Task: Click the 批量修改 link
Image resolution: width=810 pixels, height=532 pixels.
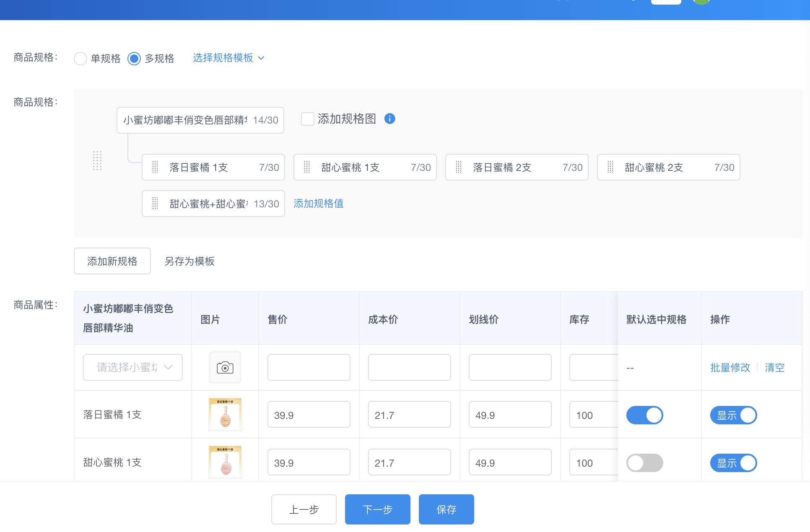Action: (730, 367)
